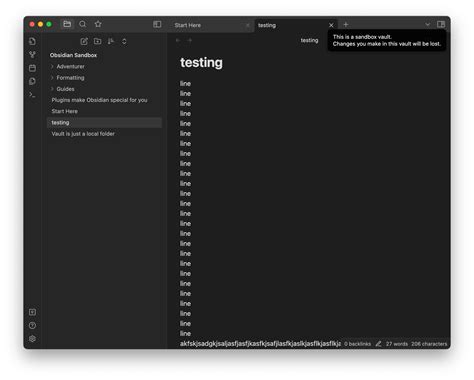Switch to the Start Here tab
474x380 pixels.
click(x=188, y=25)
